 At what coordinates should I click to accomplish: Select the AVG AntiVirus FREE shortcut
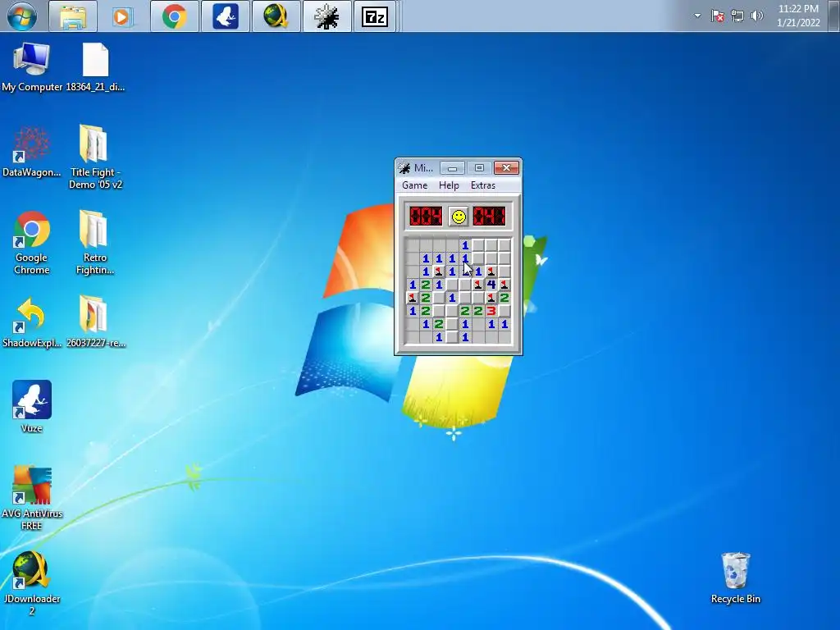[32, 498]
